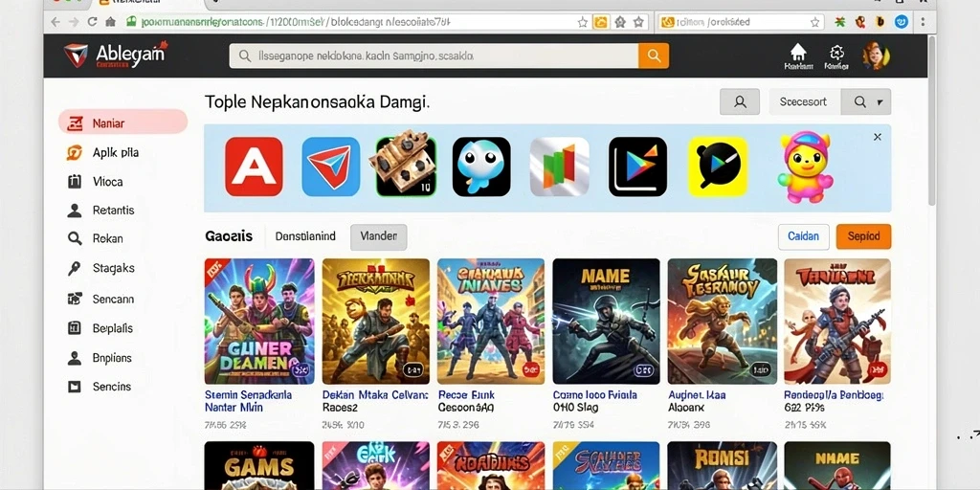This screenshot has height=490, width=980.
Task: Switch to the Densdanind tab
Action: (x=305, y=236)
